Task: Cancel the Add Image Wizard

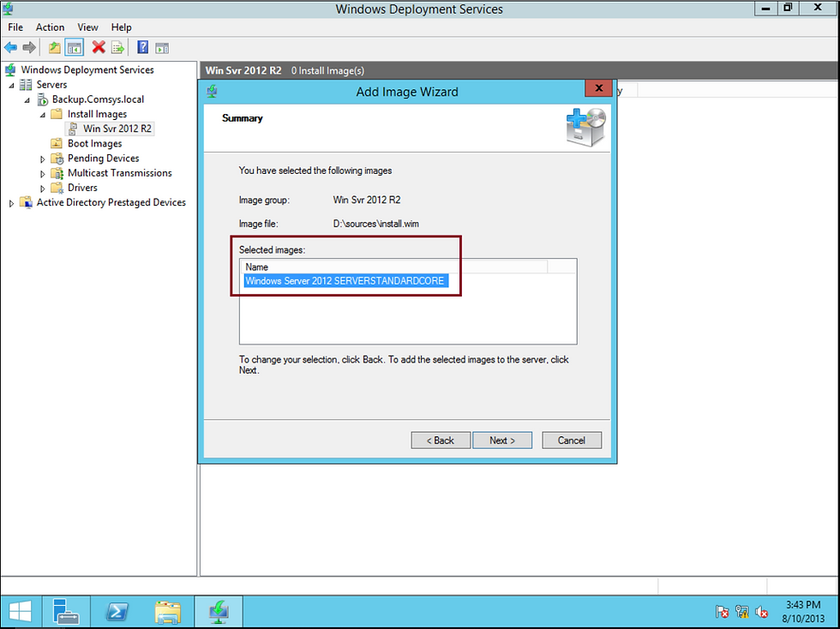Action: tap(572, 440)
